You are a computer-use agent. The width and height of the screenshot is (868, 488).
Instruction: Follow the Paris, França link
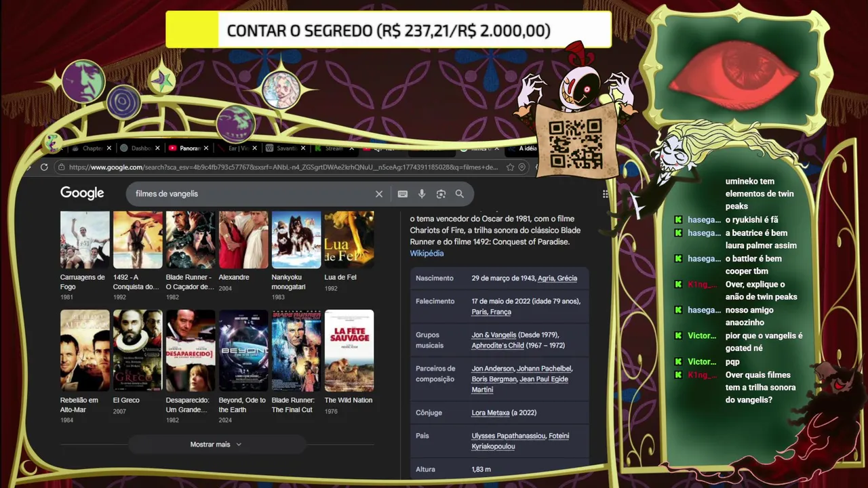click(x=492, y=312)
